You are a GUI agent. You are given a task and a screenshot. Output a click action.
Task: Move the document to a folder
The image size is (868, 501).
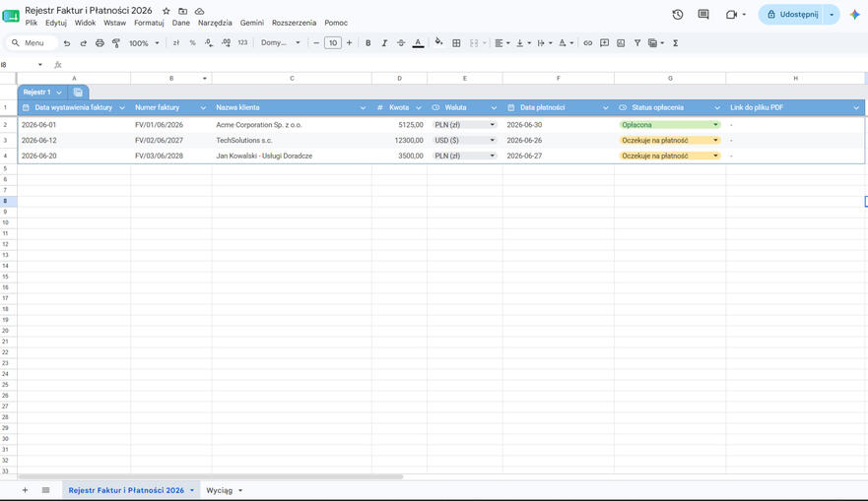click(182, 11)
